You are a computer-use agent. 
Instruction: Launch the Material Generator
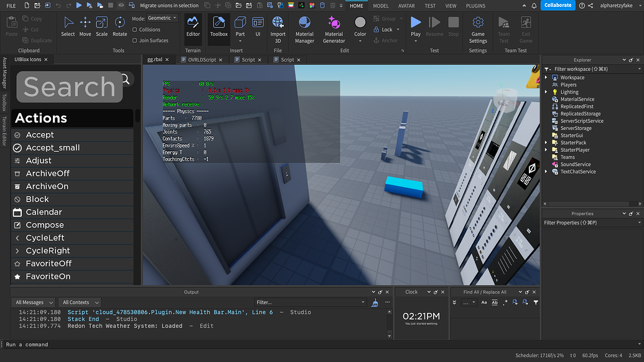334,29
